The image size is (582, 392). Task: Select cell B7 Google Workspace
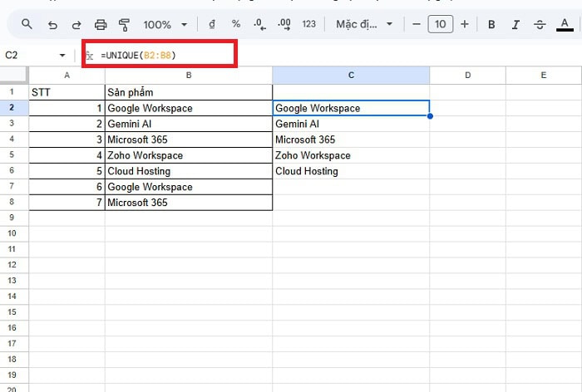pyautogui.click(x=189, y=187)
